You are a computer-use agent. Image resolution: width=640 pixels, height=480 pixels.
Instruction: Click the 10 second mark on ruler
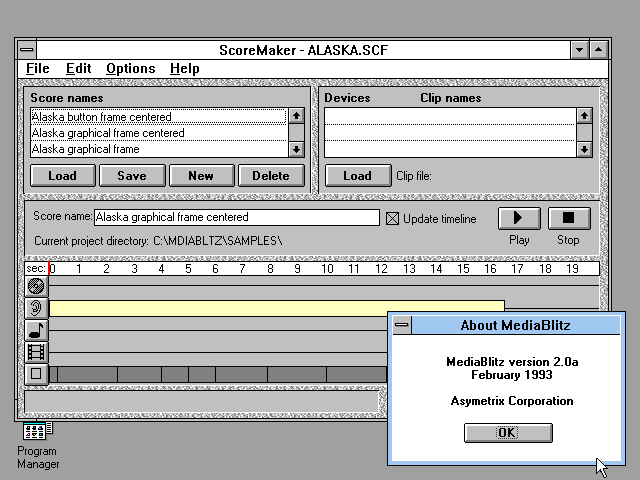(x=327, y=269)
